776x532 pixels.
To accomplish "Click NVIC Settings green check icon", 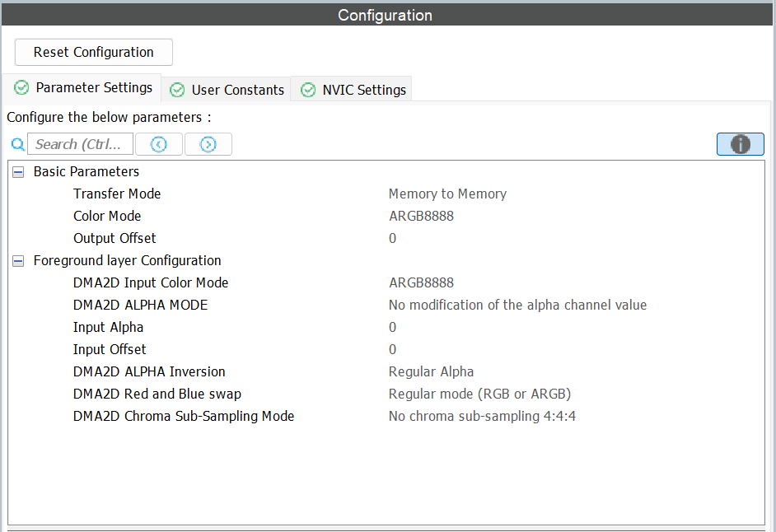I will click(x=308, y=90).
